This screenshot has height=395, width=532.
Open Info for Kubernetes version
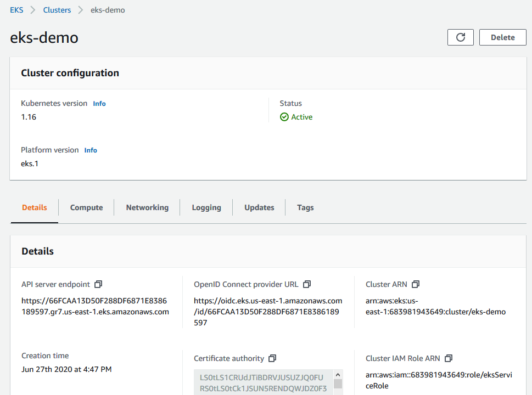[99, 104]
